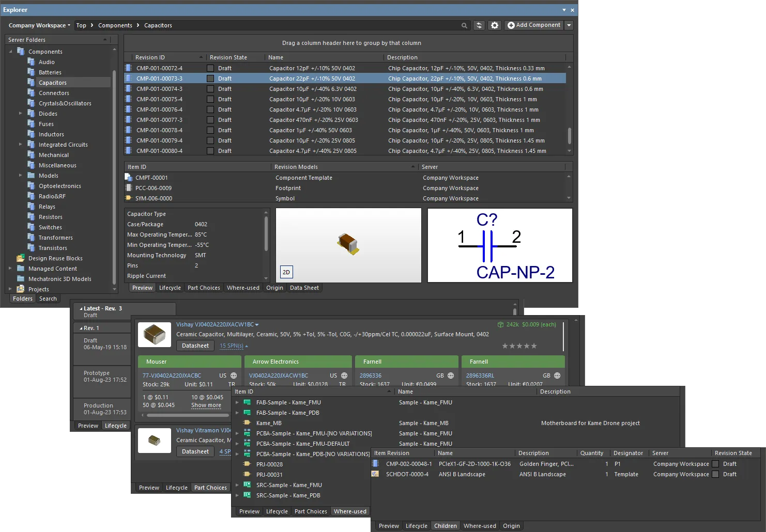
Task: Click the search icon in the Components toolbar
Action: (x=464, y=25)
